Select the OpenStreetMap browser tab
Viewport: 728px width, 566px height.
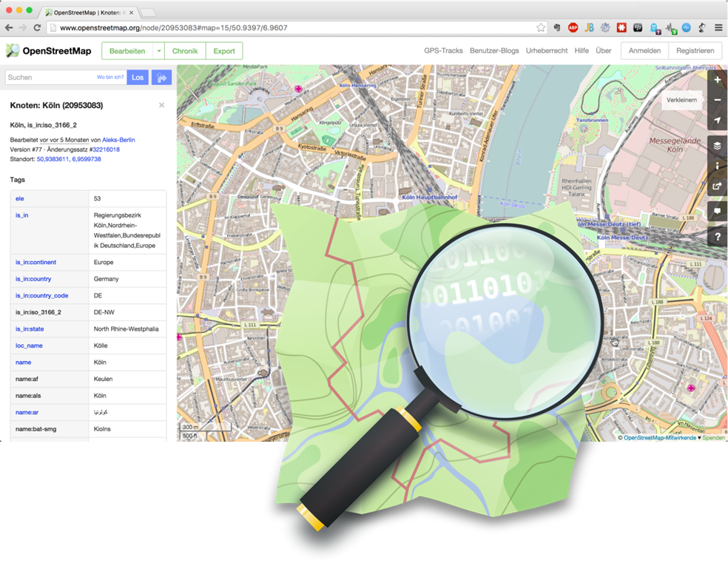[x=88, y=13]
